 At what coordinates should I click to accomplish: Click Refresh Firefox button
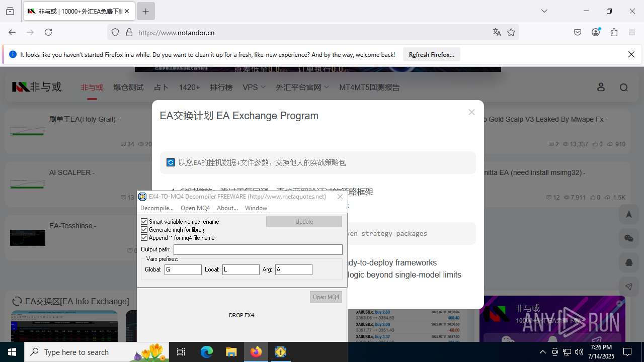click(432, 54)
